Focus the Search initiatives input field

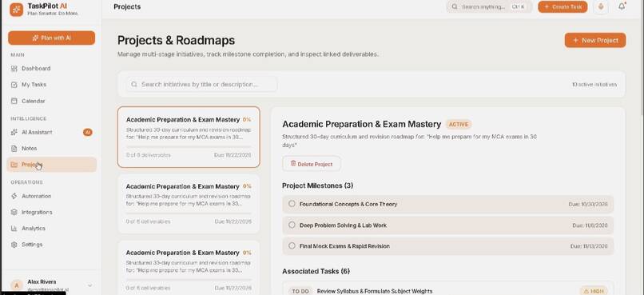point(201,84)
